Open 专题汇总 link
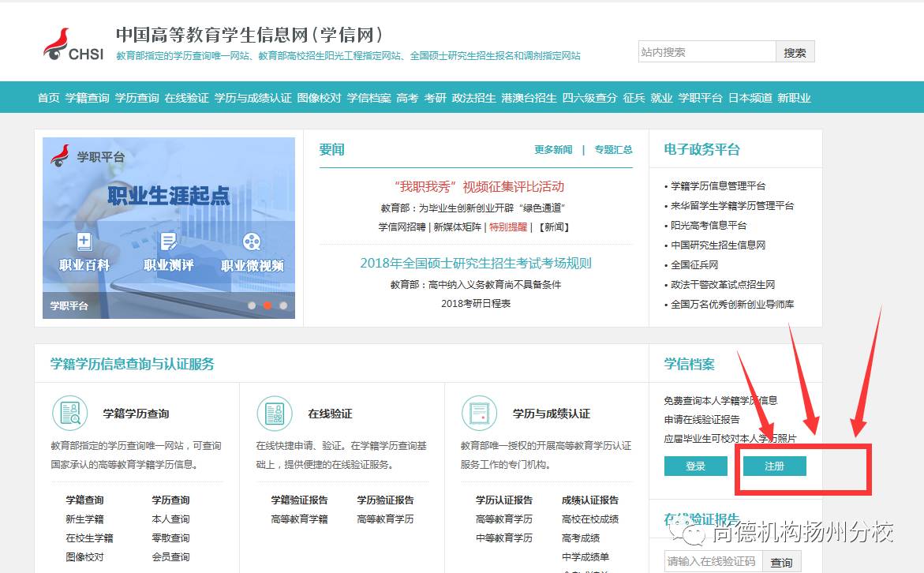The width and height of the screenshot is (924, 573). pyautogui.click(x=613, y=150)
